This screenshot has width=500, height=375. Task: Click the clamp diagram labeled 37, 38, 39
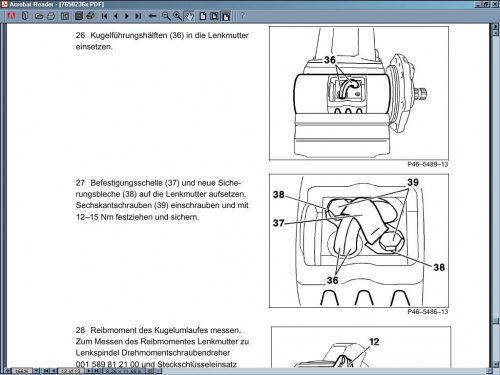[x=359, y=241]
